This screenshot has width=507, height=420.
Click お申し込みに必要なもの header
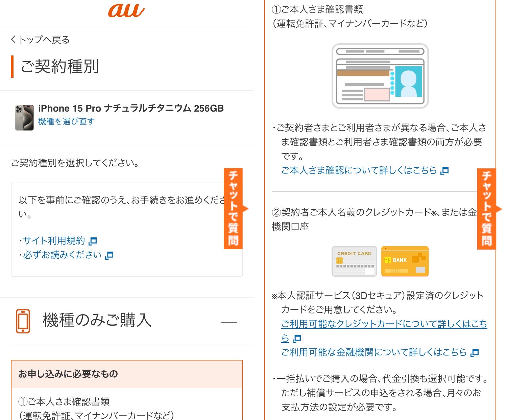click(127, 374)
